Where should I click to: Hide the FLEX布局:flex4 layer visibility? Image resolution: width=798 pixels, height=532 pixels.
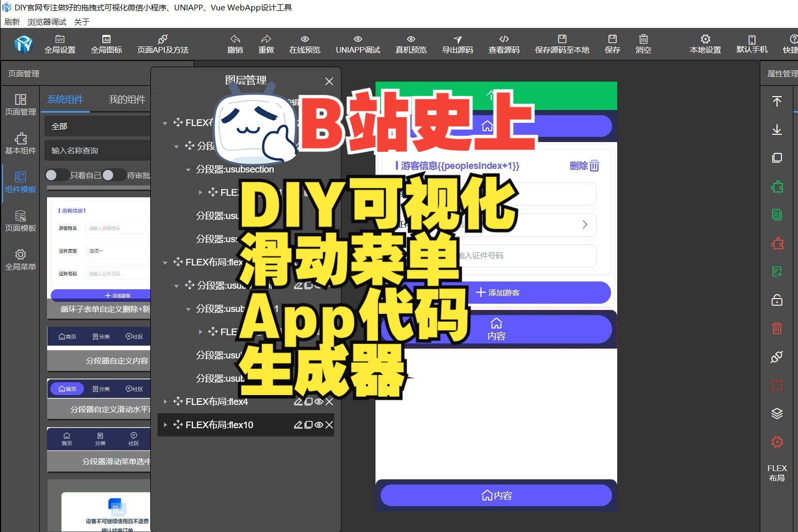[x=319, y=401]
